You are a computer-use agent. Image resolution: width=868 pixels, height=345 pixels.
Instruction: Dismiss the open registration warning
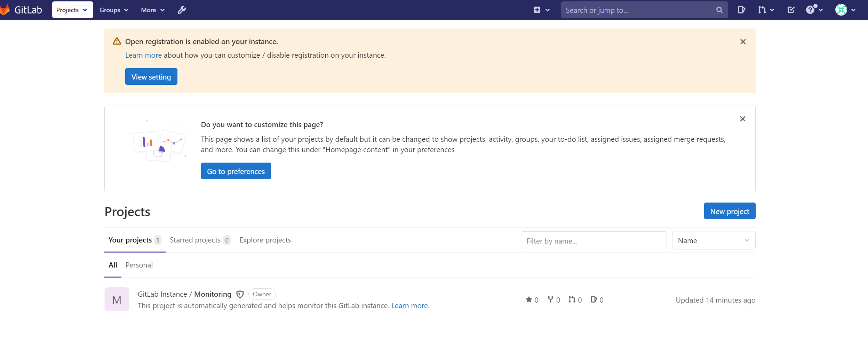pos(743,42)
